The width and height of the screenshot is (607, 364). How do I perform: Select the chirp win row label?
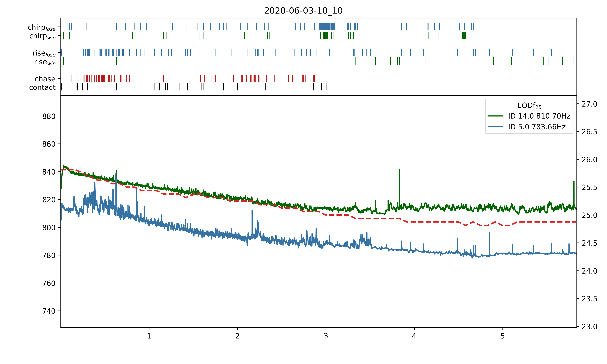[42, 36]
